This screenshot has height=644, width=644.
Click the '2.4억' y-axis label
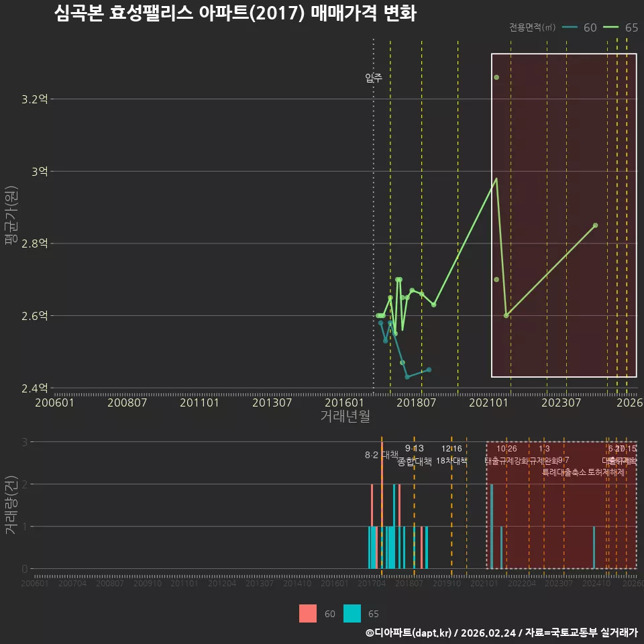tap(34, 388)
